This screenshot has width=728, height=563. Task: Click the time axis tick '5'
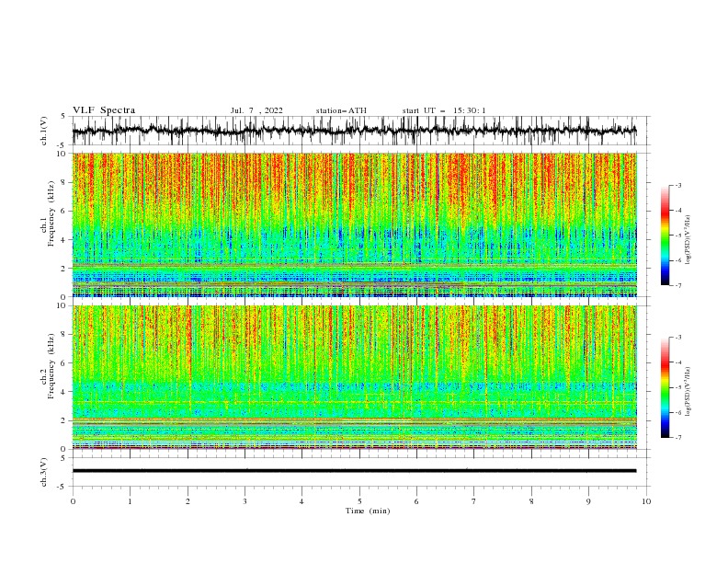click(x=359, y=501)
